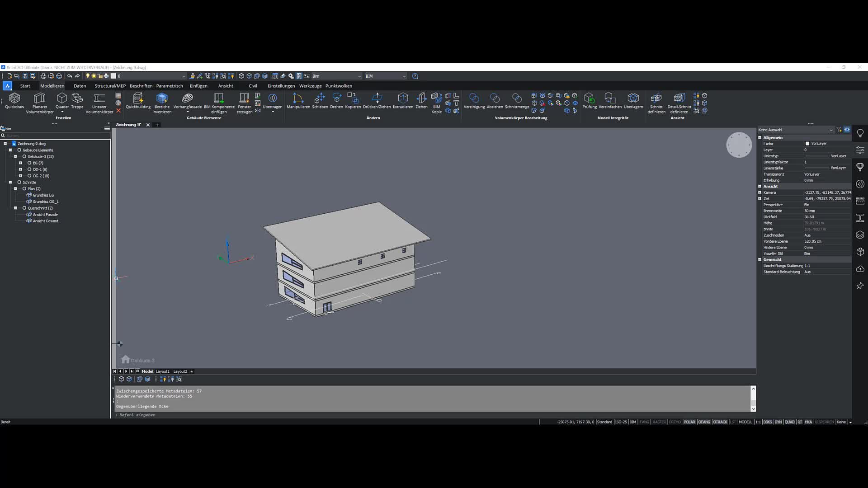868x488 pixels.
Task: Expand the OG-1 (6) tree node
Action: coord(20,169)
